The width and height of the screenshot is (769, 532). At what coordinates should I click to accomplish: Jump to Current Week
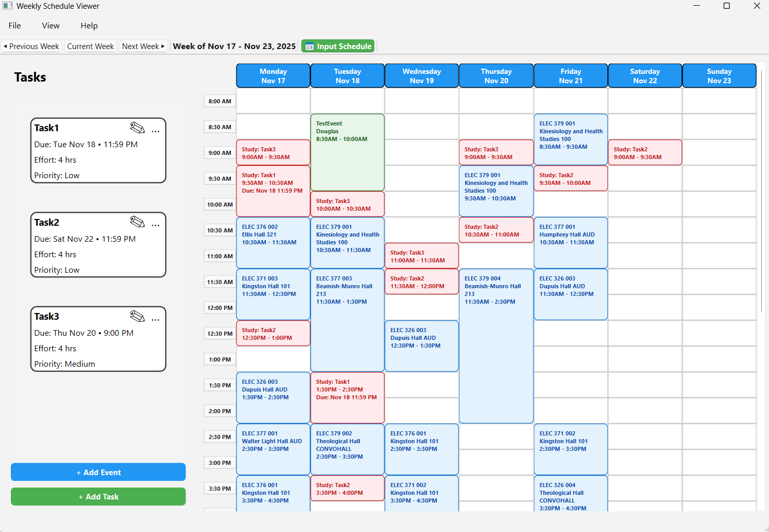click(x=90, y=46)
